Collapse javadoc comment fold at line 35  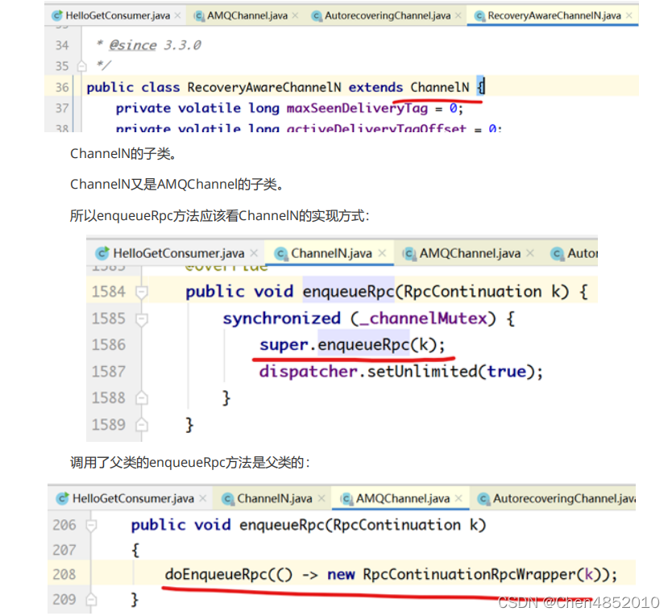pos(81,66)
